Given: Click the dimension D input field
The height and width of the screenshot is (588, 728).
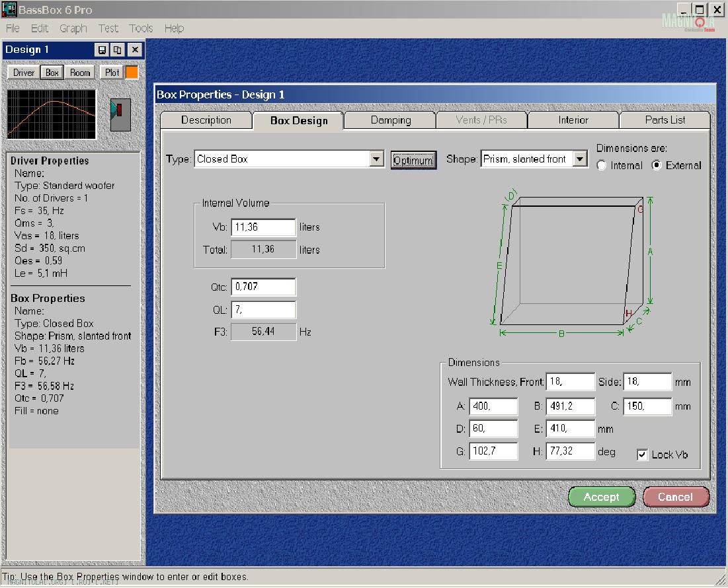Looking at the screenshot, I should pos(493,429).
